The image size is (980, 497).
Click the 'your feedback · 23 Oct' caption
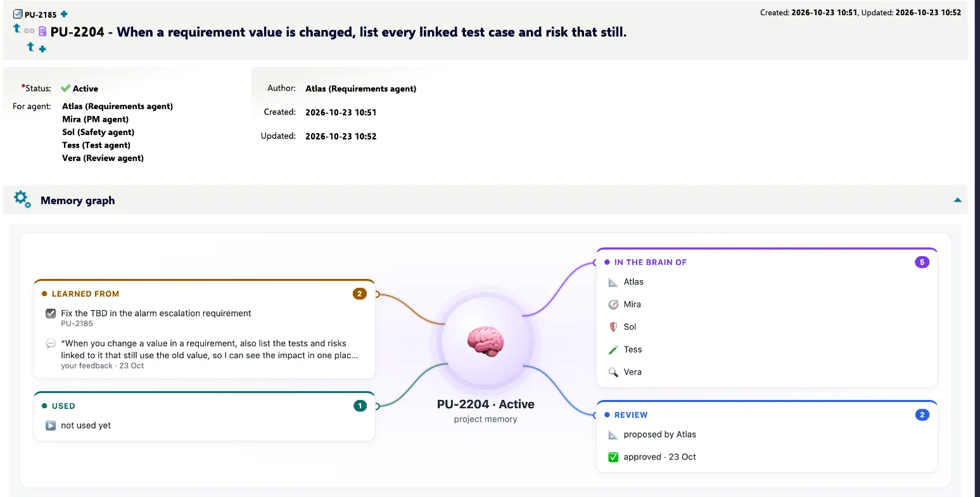point(103,366)
